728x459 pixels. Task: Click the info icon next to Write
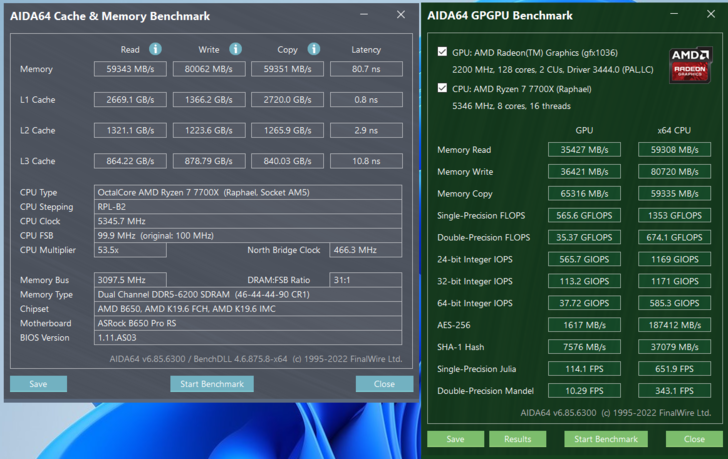point(235,49)
